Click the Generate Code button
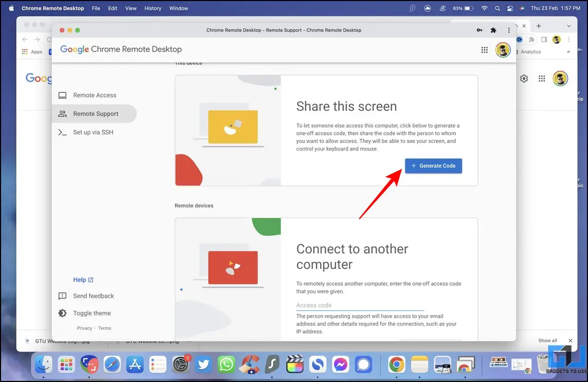Screen dimensions: 588x382 coord(433,166)
